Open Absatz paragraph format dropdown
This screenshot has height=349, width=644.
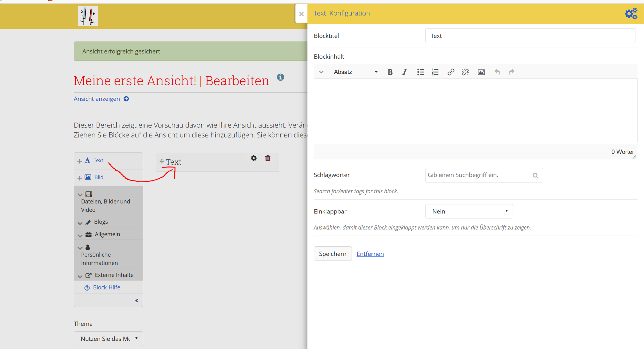(x=355, y=72)
